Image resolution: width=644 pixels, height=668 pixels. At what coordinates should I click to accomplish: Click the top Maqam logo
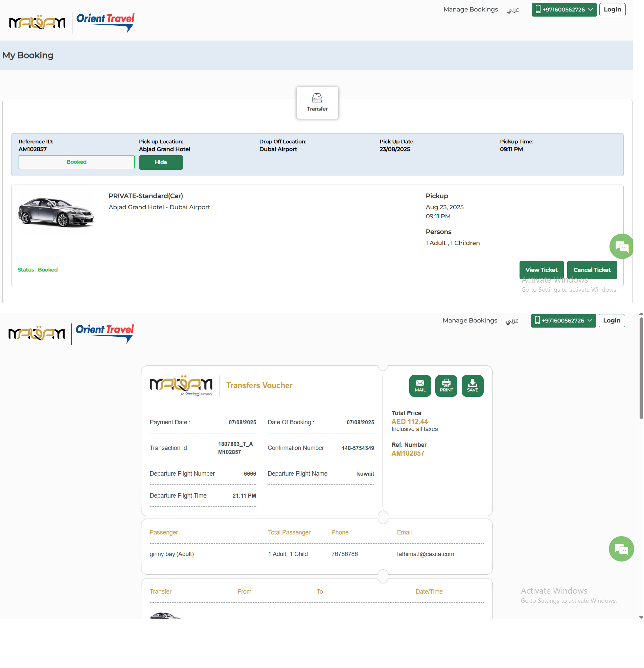(x=37, y=23)
